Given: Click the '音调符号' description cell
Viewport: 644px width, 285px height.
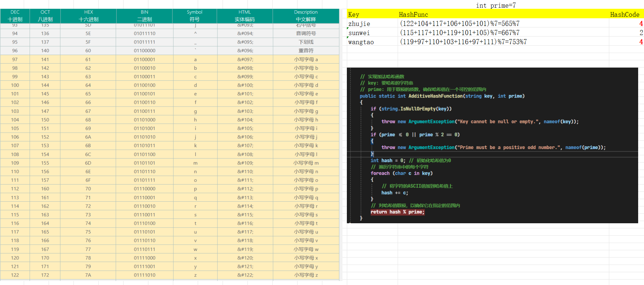Looking at the screenshot, I should pos(306,33).
